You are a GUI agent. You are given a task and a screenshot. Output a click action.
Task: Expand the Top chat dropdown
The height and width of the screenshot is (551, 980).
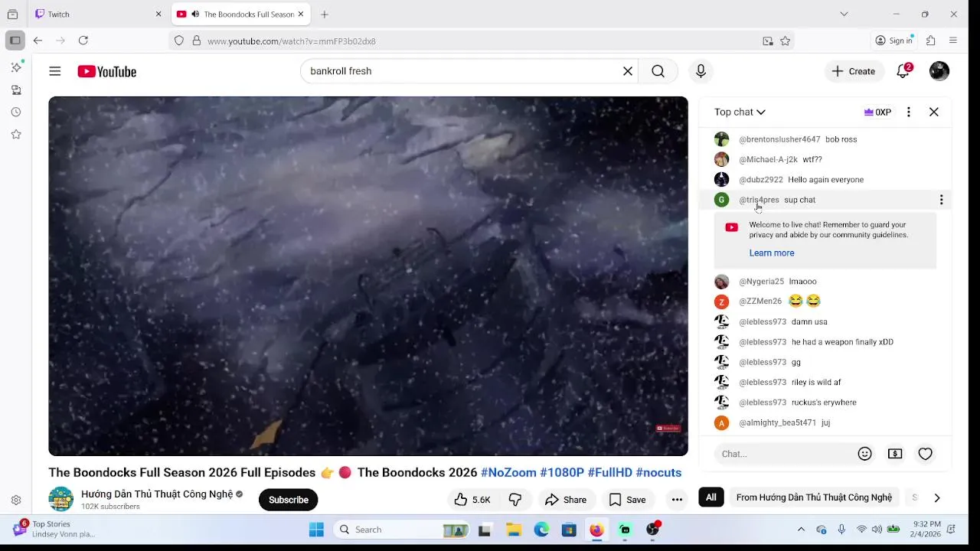click(740, 112)
